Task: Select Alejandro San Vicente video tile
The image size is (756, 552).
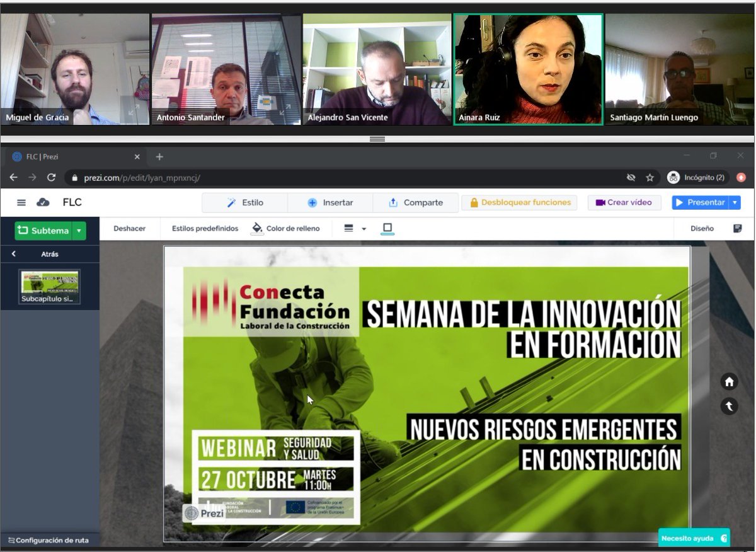Action: point(377,69)
